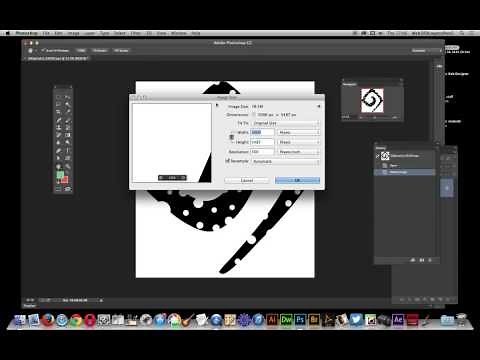Open the Resolution units dropdown

(x=298, y=152)
